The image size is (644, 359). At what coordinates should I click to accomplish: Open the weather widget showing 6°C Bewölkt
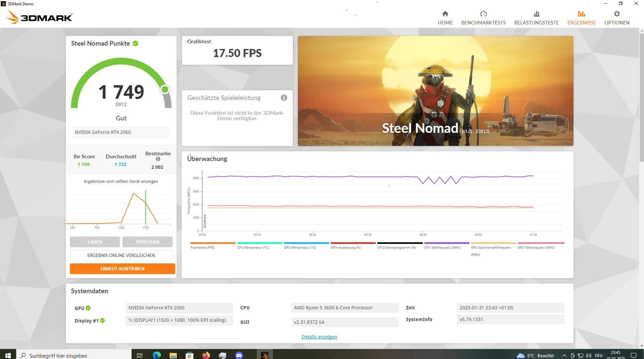(535, 355)
